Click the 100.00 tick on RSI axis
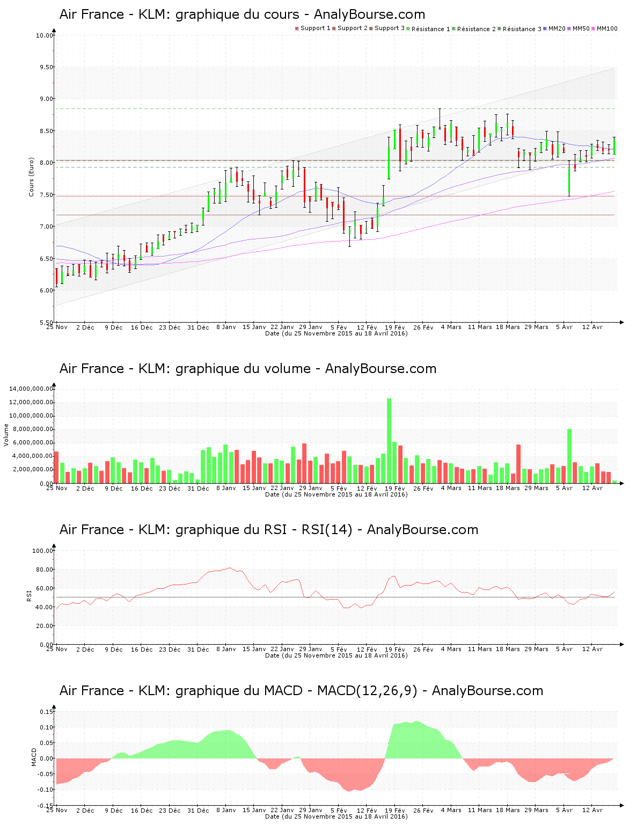Image resolution: width=644 pixels, height=832 pixels. click(x=43, y=551)
